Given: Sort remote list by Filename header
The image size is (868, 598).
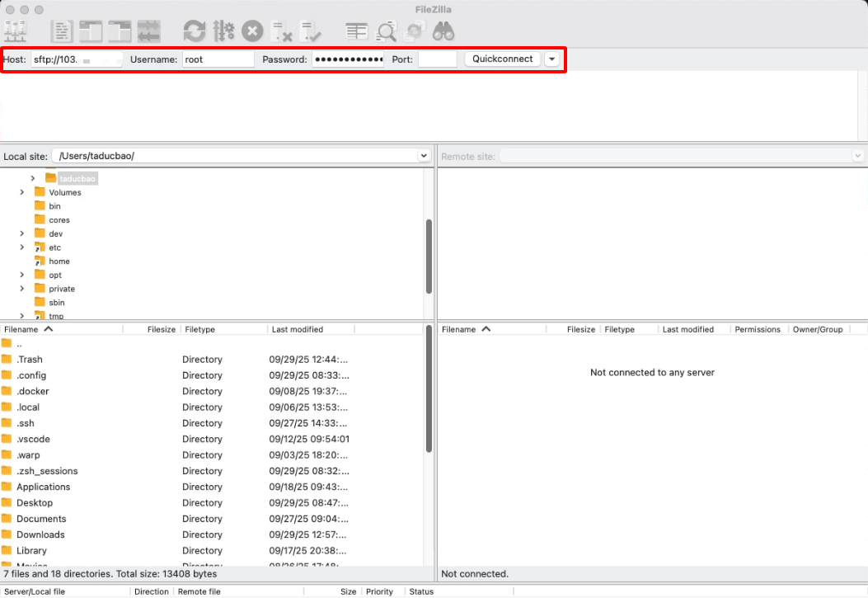Looking at the screenshot, I should coord(491,329).
